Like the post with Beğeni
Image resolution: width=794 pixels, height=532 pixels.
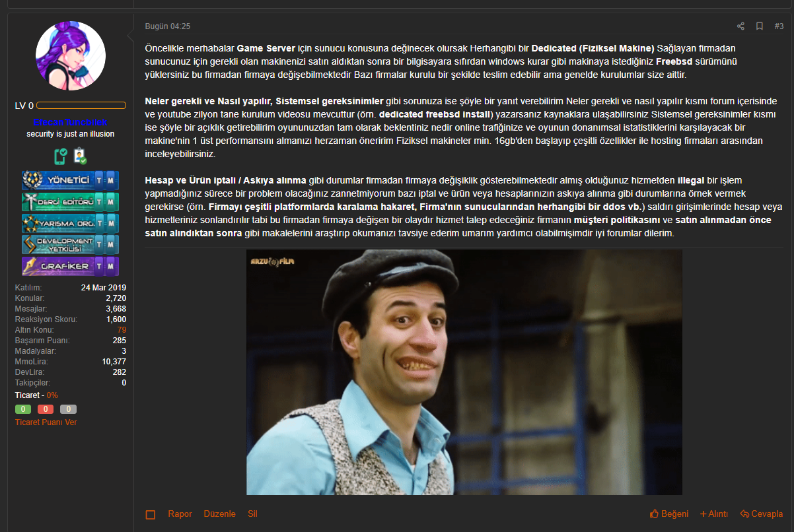click(x=669, y=514)
